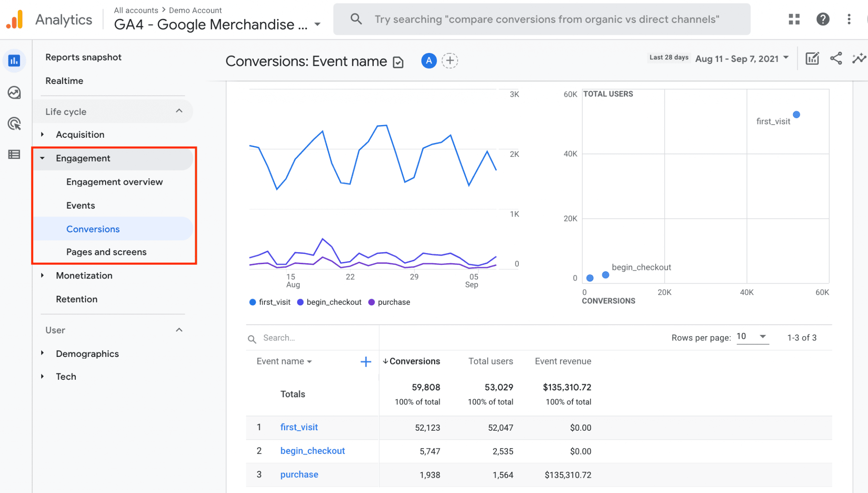Select Monetization in the navigation menu
The height and width of the screenshot is (493, 868).
pyautogui.click(x=84, y=276)
